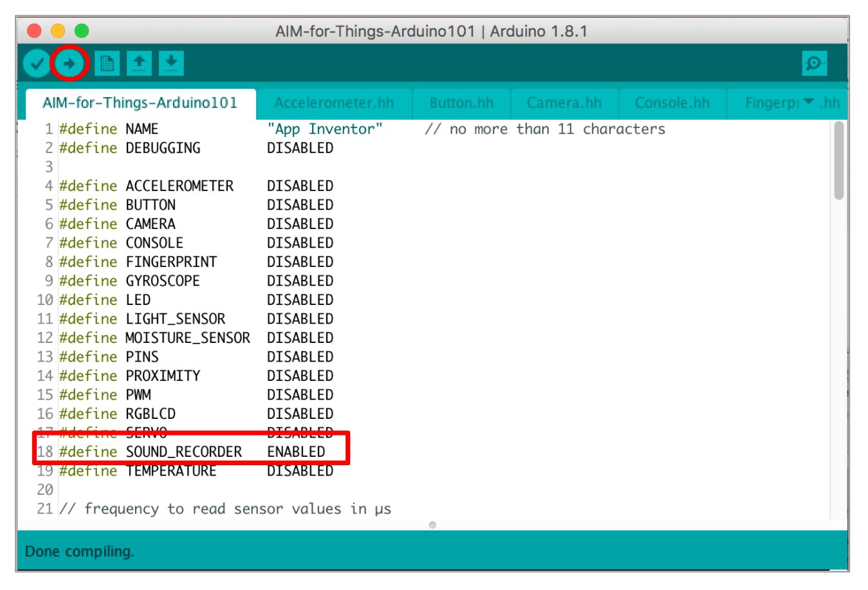Place cursor on the BUTTON define
This screenshot has width=868, height=590.
coord(151,205)
